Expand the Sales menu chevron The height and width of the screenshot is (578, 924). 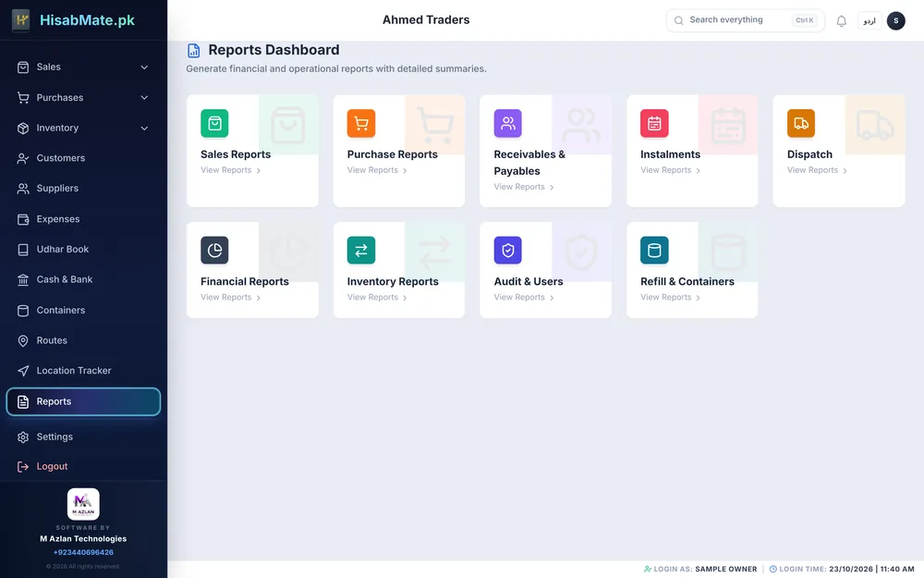[x=144, y=68]
